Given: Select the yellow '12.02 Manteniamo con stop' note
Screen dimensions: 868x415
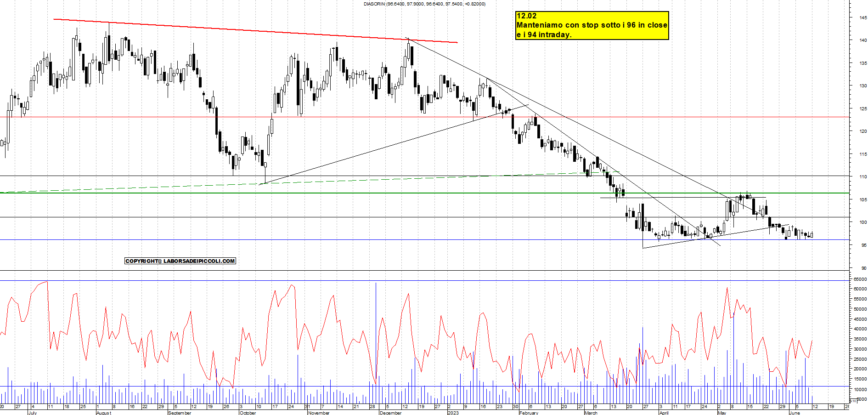Looking at the screenshot, I should [x=592, y=25].
